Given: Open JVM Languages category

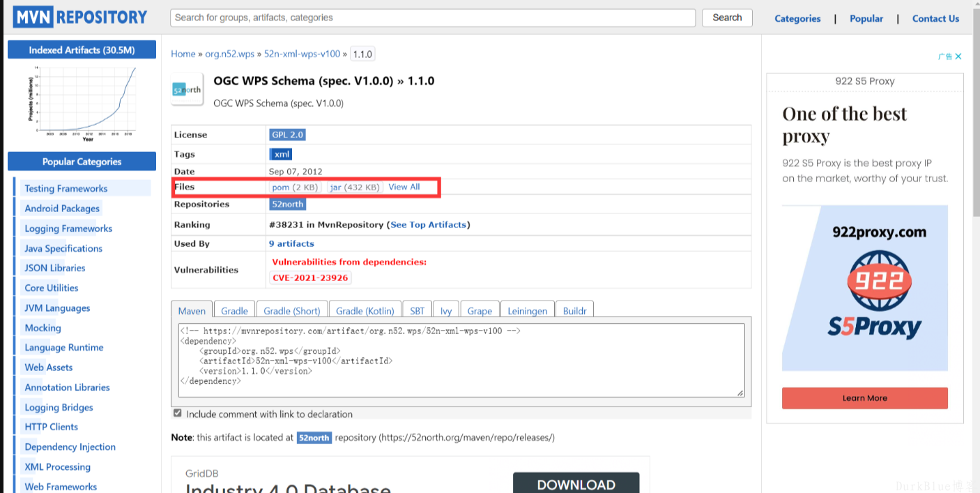Looking at the screenshot, I should point(57,308).
